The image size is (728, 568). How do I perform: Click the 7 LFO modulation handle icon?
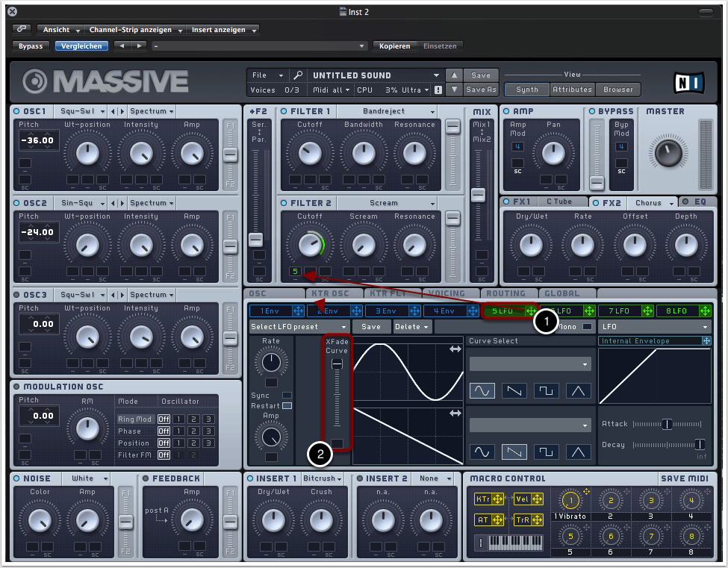point(647,311)
